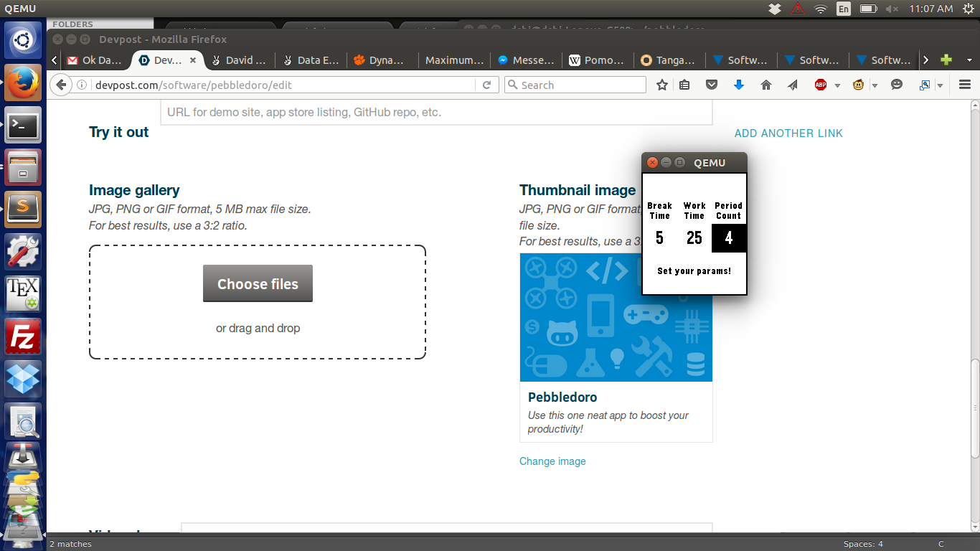Click the battery indicator in top panel
This screenshot has height=551, width=980.
pos(868,9)
